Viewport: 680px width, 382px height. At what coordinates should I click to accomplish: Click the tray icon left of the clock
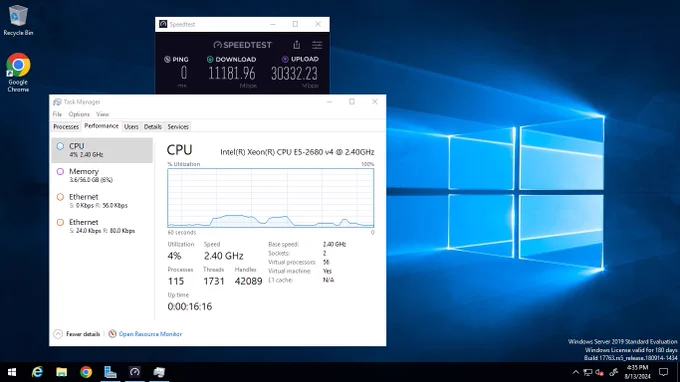pos(613,372)
